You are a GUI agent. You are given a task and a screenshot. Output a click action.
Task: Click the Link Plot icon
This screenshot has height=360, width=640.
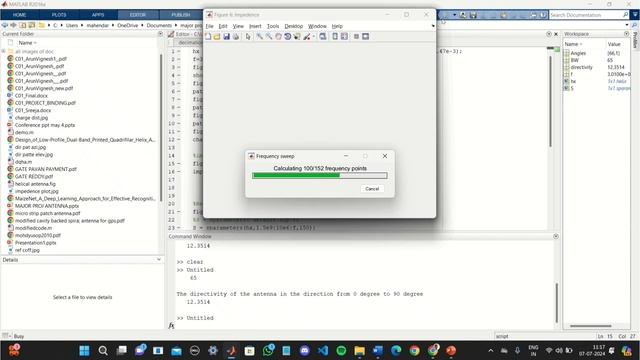[322, 37]
